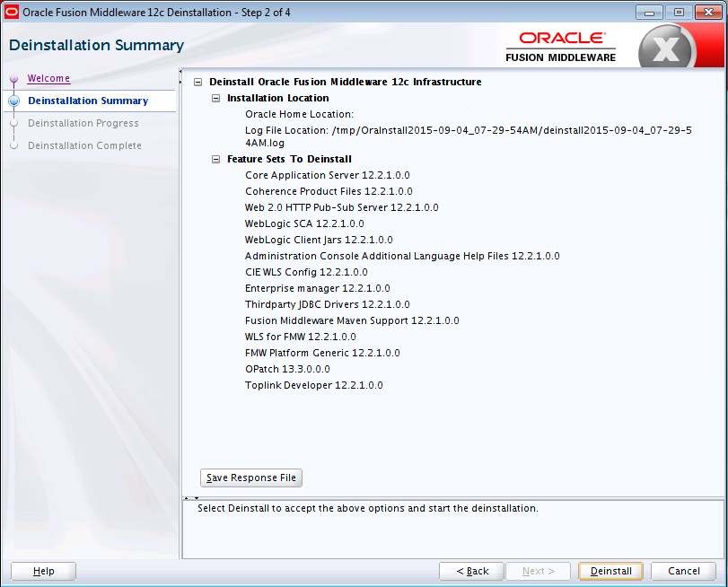Select Deinstallation Progress in the step list

tap(83, 123)
